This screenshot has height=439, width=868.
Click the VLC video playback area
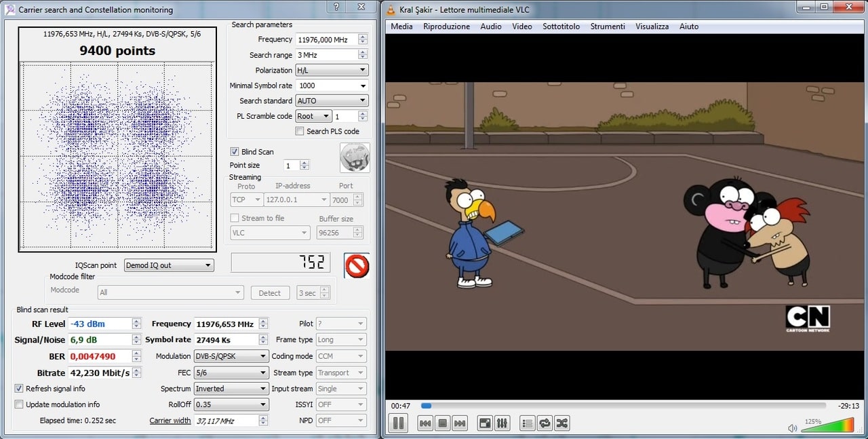coord(623,216)
